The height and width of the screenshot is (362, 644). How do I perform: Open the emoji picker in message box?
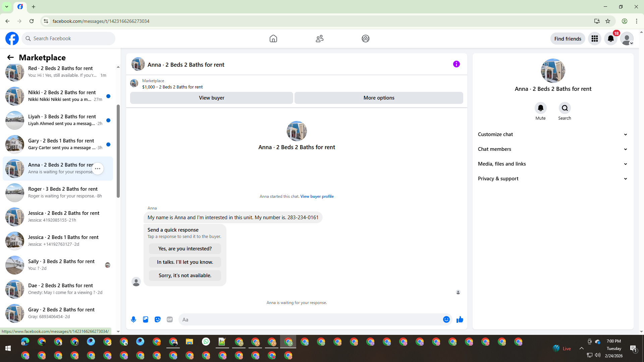point(446,319)
